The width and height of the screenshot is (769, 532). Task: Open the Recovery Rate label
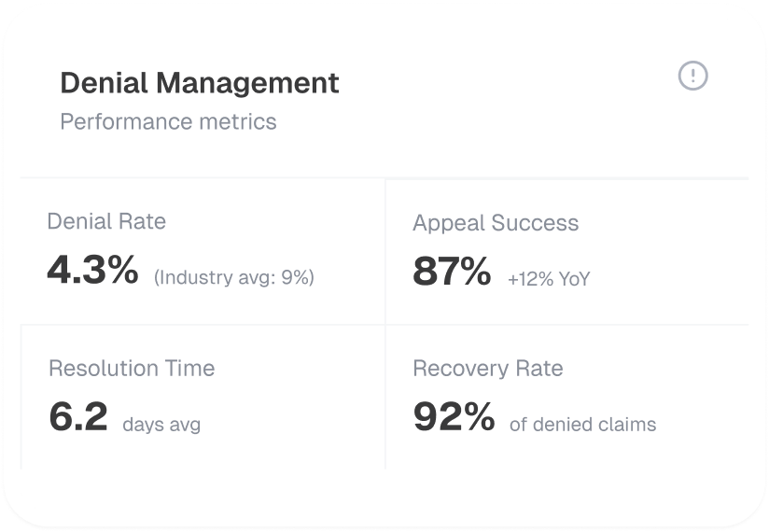pyautogui.click(x=488, y=368)
